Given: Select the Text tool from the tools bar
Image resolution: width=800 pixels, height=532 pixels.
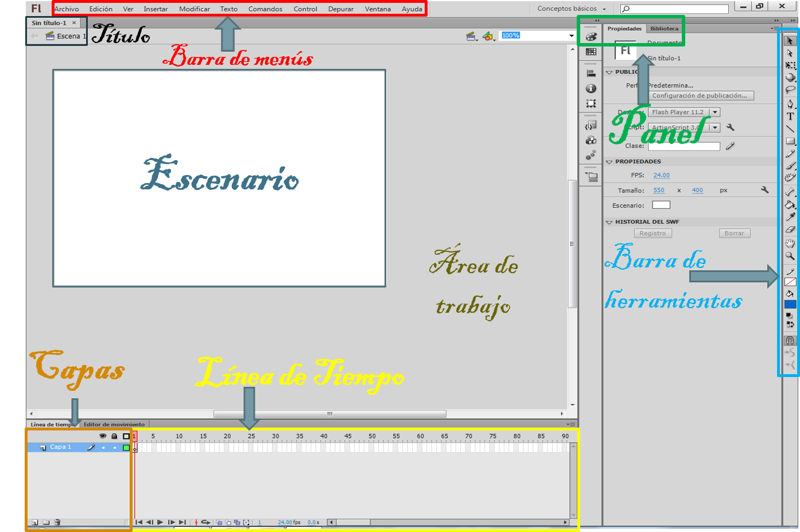Looking at the screenshot, I should pos(790,117).
